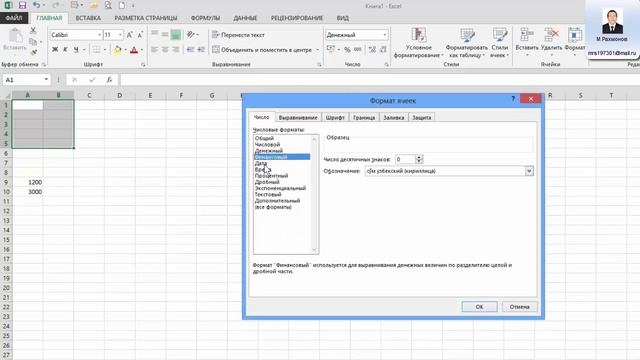Select (все форматы) in formats list
This screenshot has height=360, width=640.
tap(273, 207)
